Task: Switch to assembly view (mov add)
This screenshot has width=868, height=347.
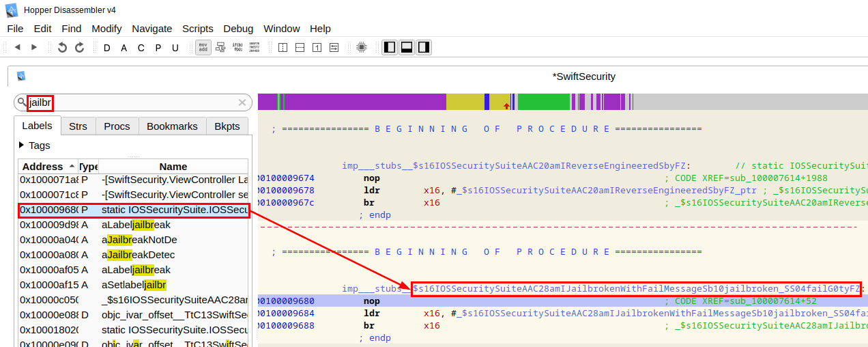Action: coord(203,47)
